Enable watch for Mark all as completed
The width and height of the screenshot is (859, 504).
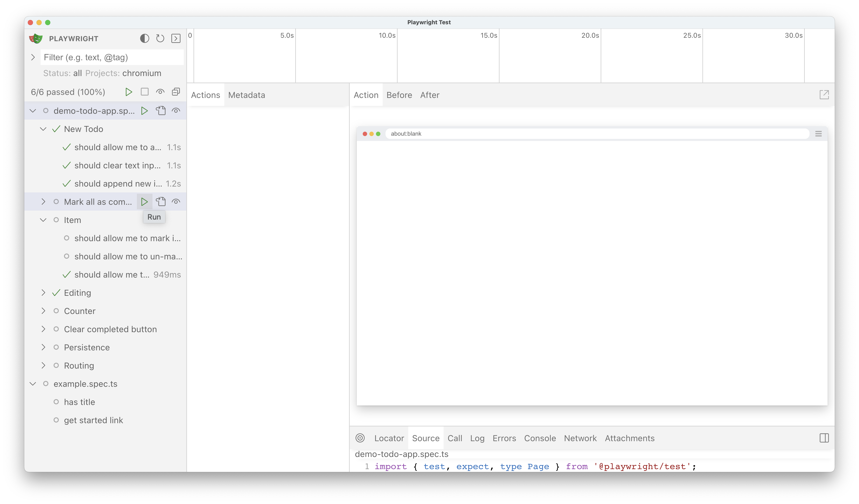[176, 201]
